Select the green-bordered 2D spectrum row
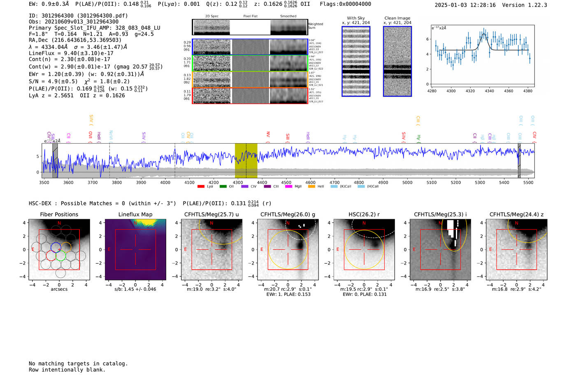576x392 pixels. click(250, 63)
